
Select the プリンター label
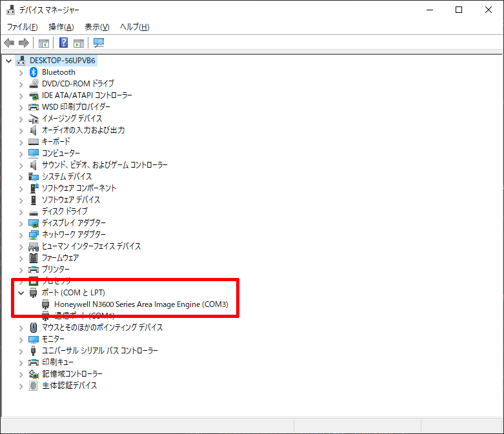(55, 270)
